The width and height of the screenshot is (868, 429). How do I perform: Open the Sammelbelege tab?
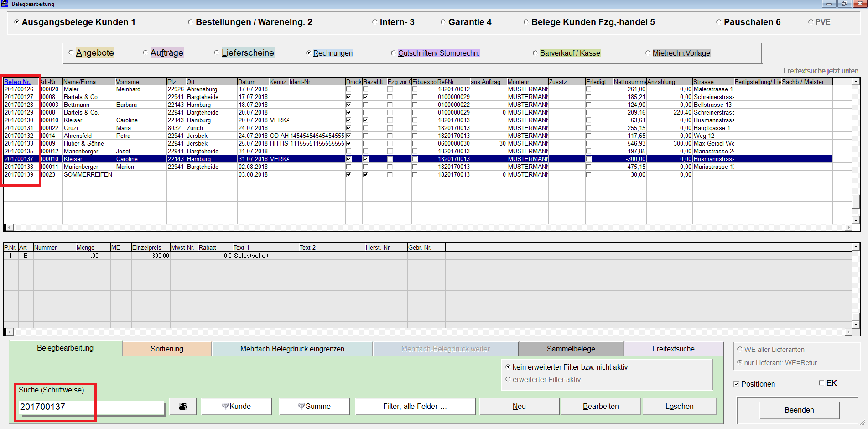571,349
